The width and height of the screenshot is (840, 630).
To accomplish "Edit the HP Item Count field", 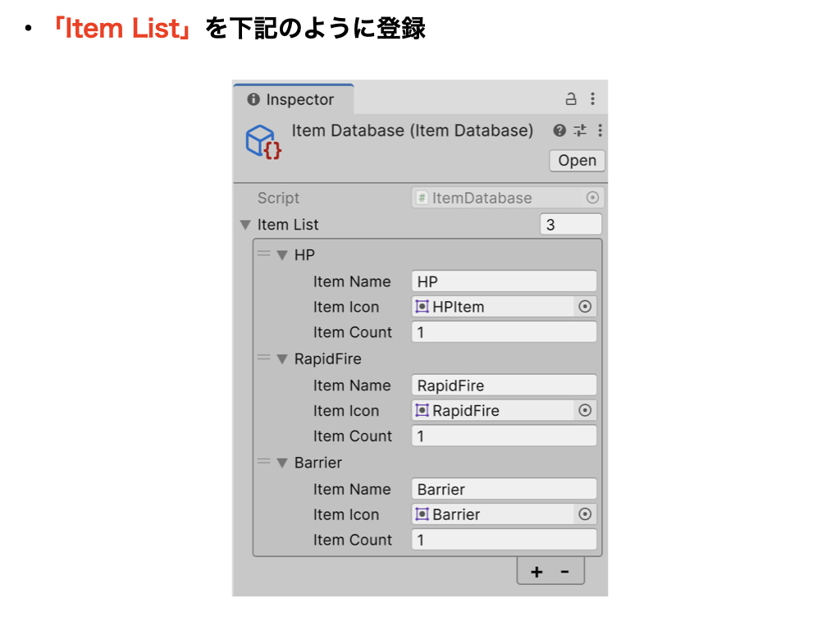I will point(504,332).
